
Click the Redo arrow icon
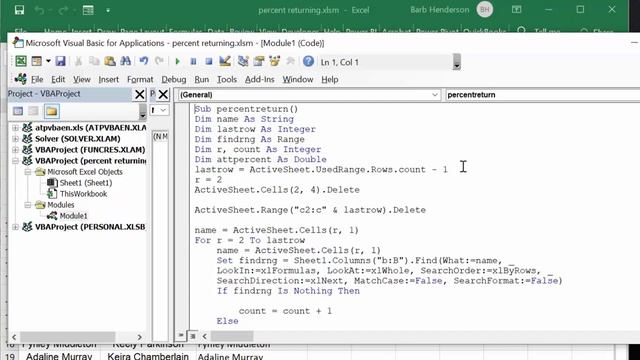click(x=159, y=61)
